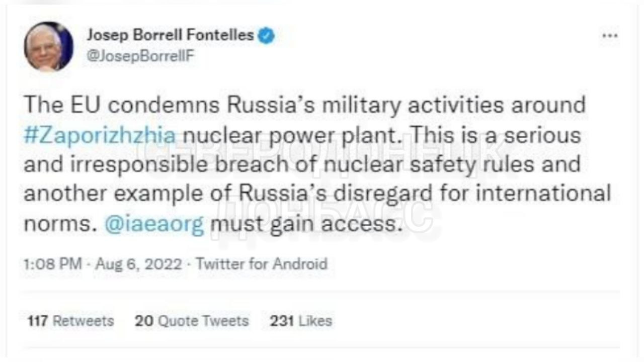Open the #Zaporizhzhia hashtag
Image resolution: width=644 pixels, height=362 pixels.
point(100,136)
